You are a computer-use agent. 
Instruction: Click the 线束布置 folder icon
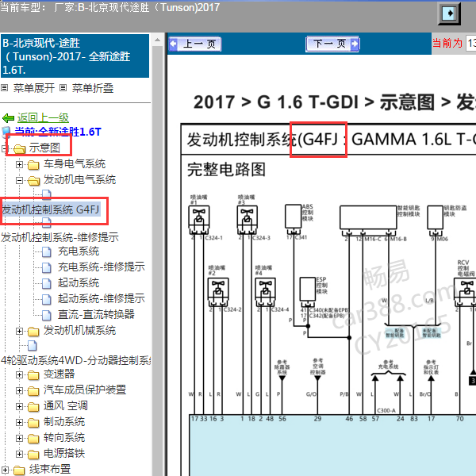pyautogui.click(x=19, y=470)
